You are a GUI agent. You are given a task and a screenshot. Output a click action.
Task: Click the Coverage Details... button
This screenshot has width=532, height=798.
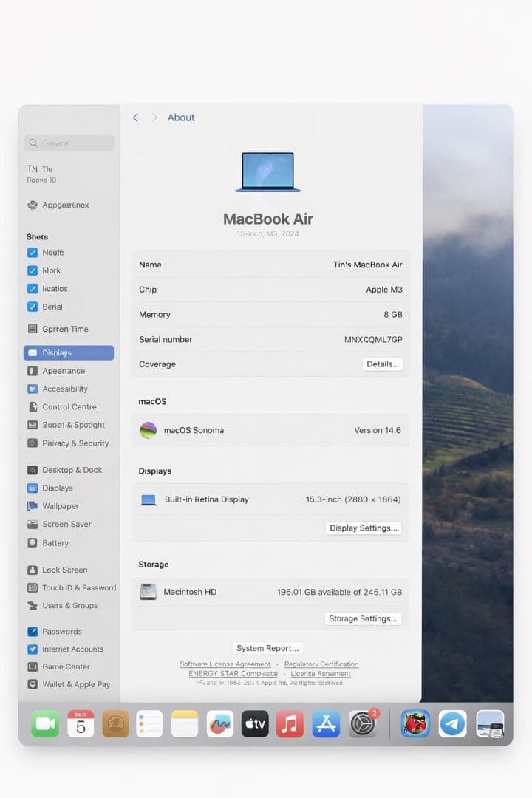[x=383, y=364]
